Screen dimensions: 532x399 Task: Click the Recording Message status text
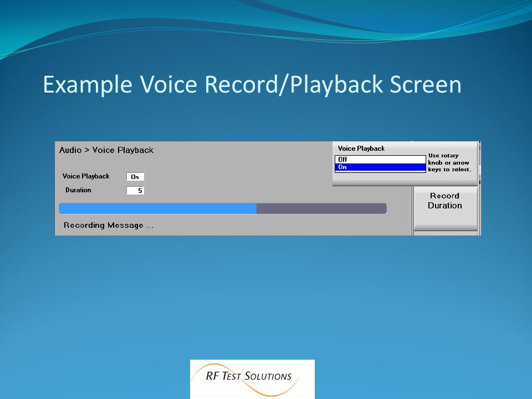[109, 226]
